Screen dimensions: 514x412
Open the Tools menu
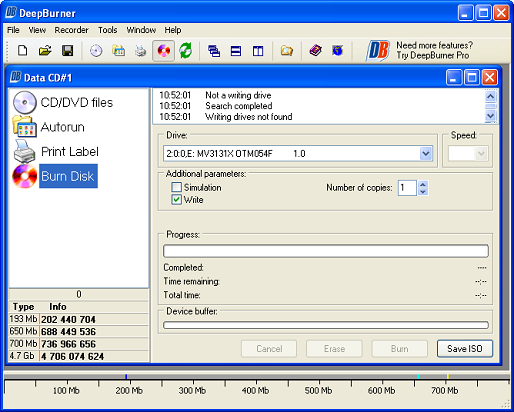107,30
